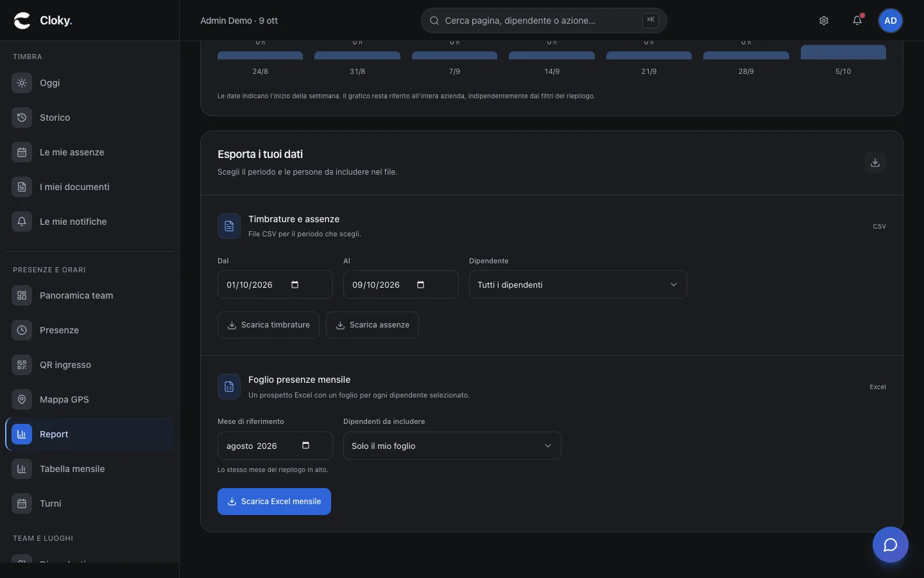Click the Mese di riferimento field
Viewport: 924px width, 578px height.
click(x=275, y=446)
